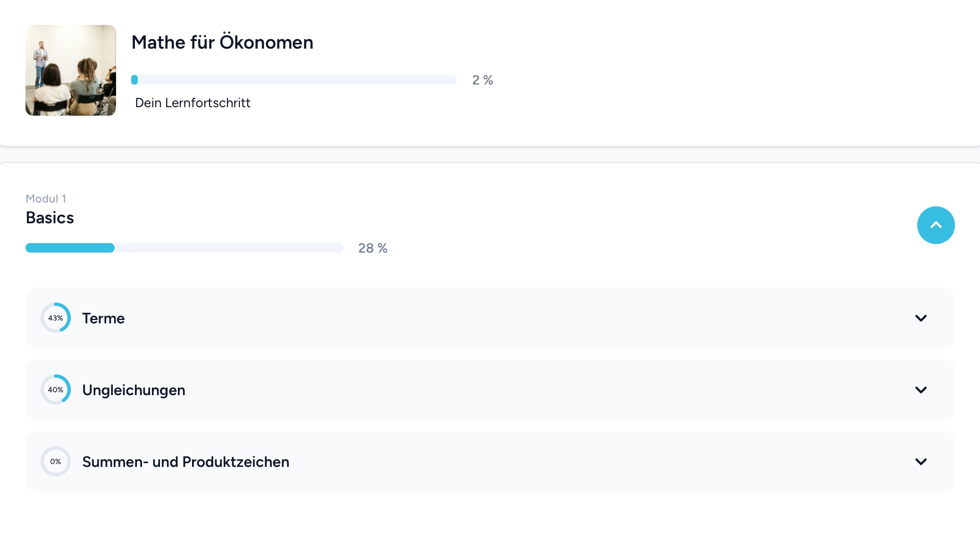Image resolution: width=980 pixels, height=541 pixels.
Task: Click the Modul 1 label
Action: (46, 199)
